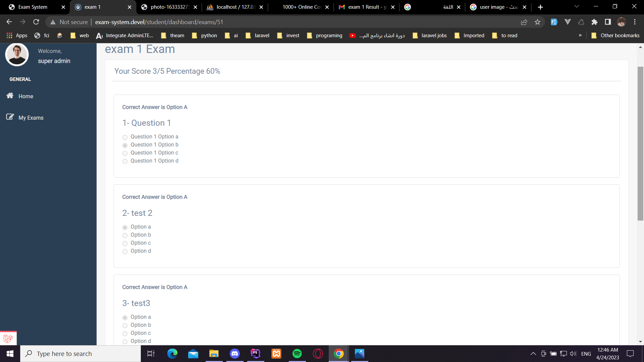The height and width of the screenshot is (362, 644).
Task: Open the My Exams sidebar link
Action: (31, 118)
